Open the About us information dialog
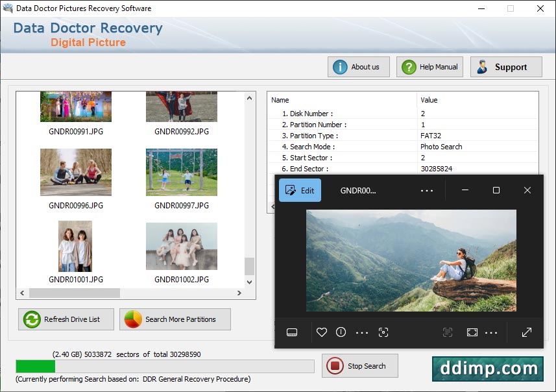Viewport: 556px width, 392px height. point(358,66)
